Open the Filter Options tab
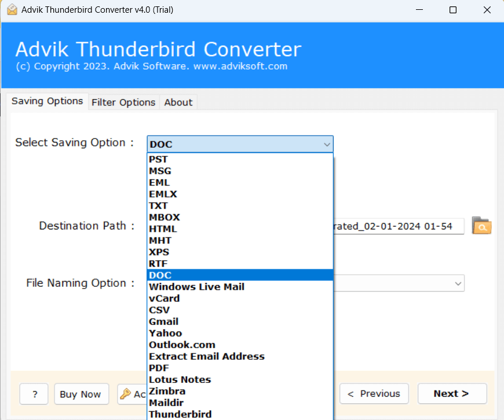This screenshot has height=420, width=504. 123,103
